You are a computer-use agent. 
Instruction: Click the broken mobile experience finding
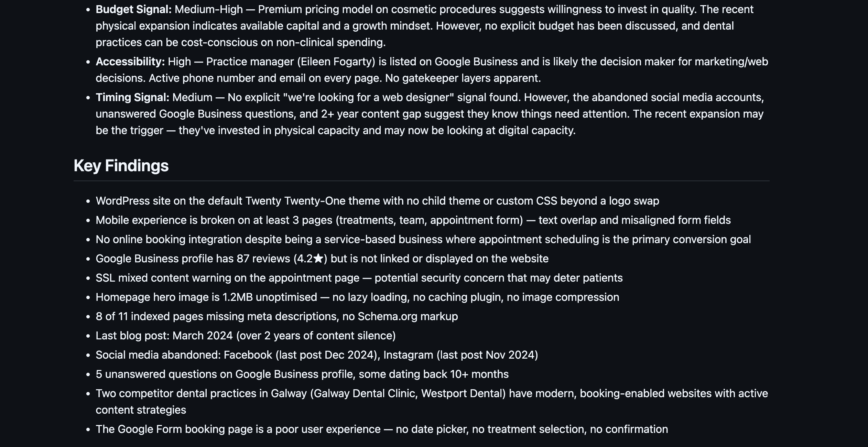click(413, 220)
